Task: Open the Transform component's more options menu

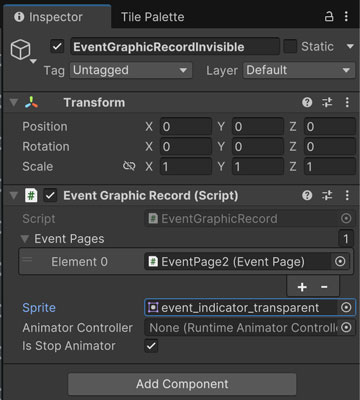Action: point(347,102)
